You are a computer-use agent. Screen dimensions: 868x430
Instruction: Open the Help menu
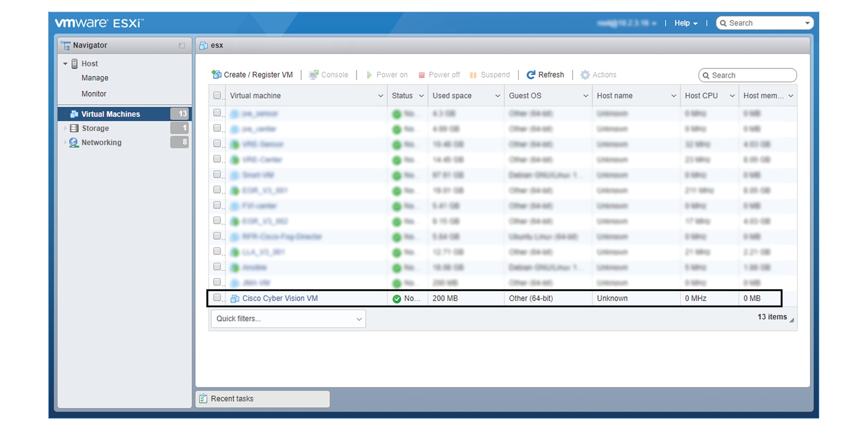(684, 23)
